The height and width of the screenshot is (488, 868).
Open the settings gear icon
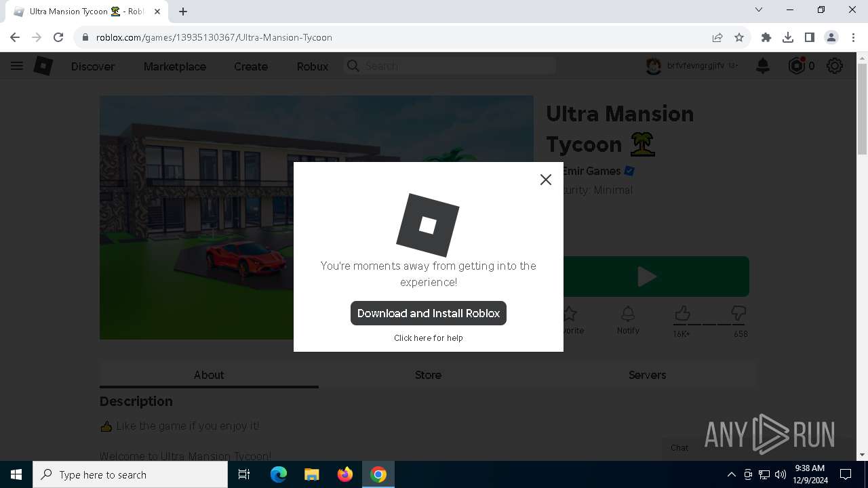(x=835, y=66)
